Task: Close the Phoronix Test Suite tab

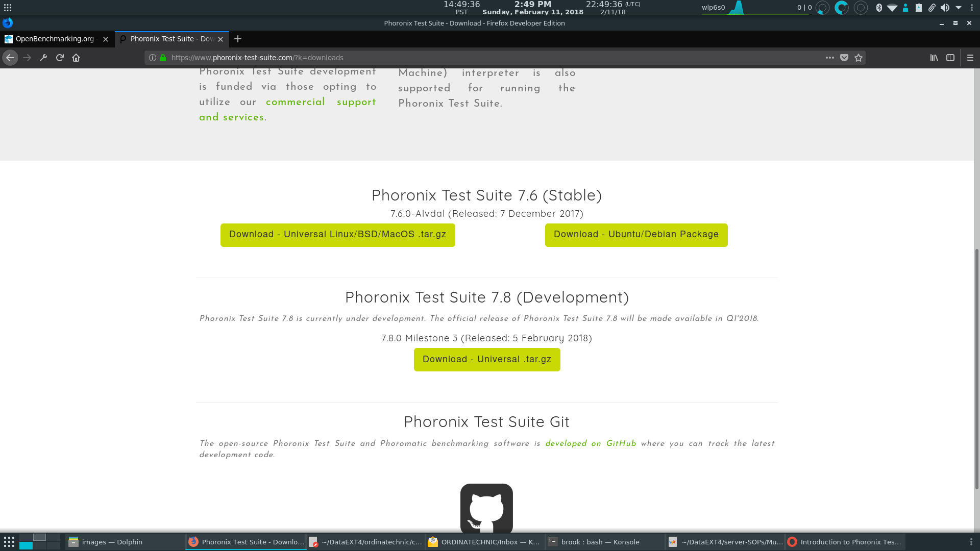Action: click(220, 39)
